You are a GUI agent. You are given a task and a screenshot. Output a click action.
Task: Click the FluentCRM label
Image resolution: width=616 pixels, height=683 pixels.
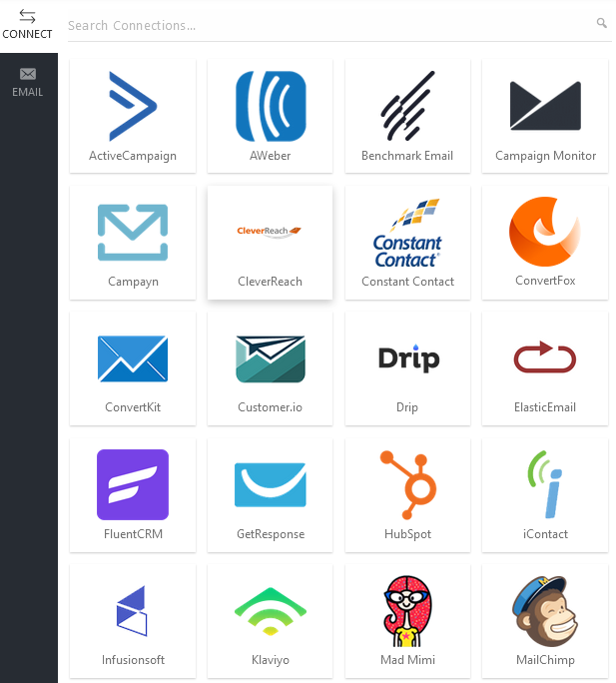pyautogui.click(x=134, y=534)
